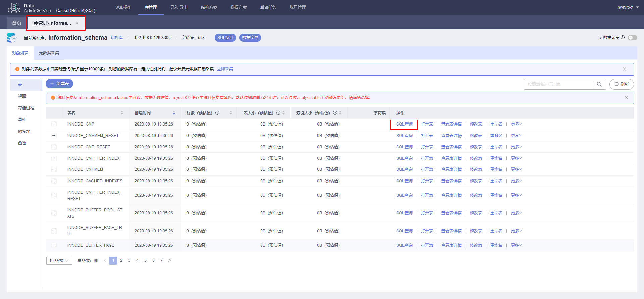The image size is (644, 299).
Task: Click SQL查询 for INNODB_CMP
Action: coord(405,124)
